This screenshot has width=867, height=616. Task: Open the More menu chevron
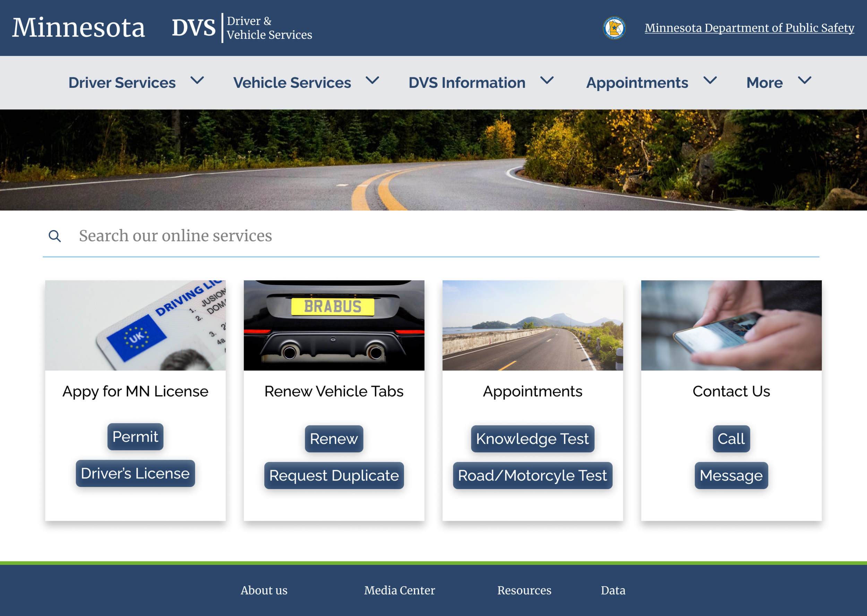tap(804, 80)
